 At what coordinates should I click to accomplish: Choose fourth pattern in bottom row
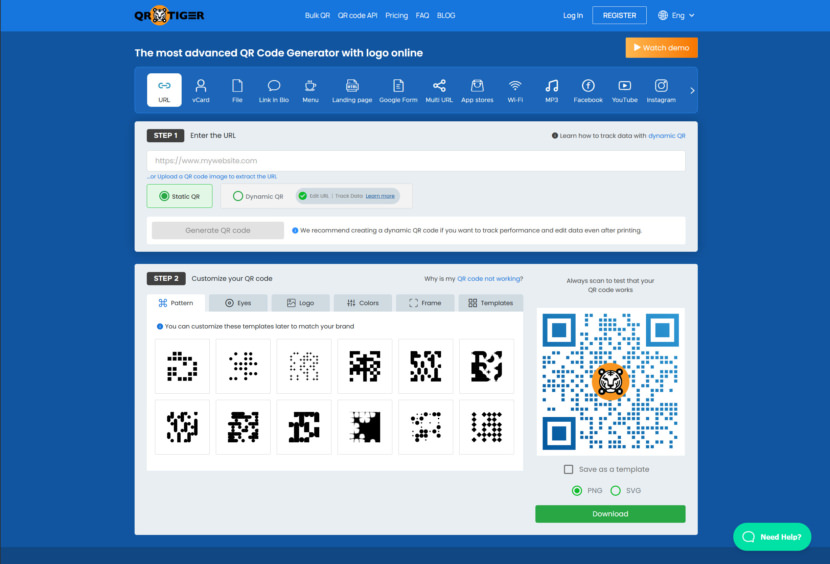[365, 427]
